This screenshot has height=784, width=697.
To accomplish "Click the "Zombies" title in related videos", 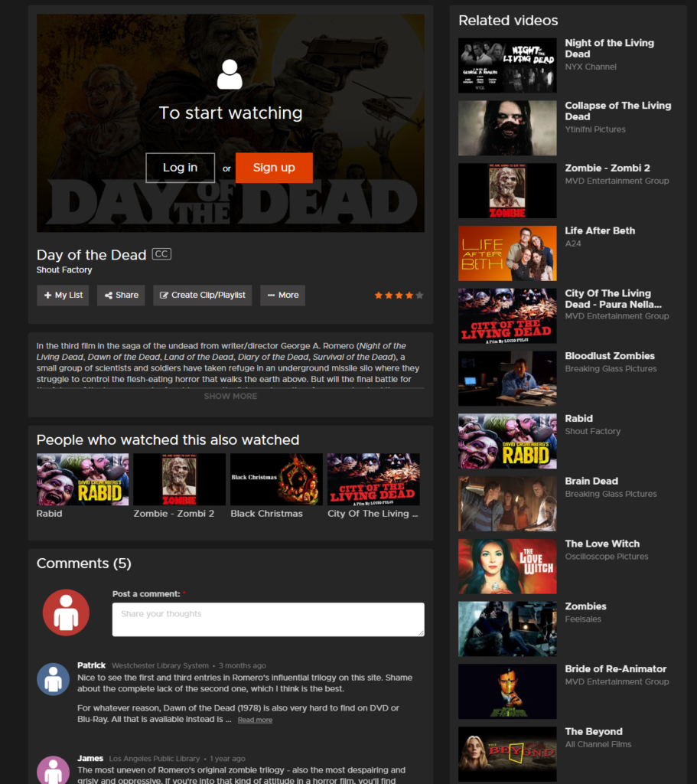I will point(585,606).
